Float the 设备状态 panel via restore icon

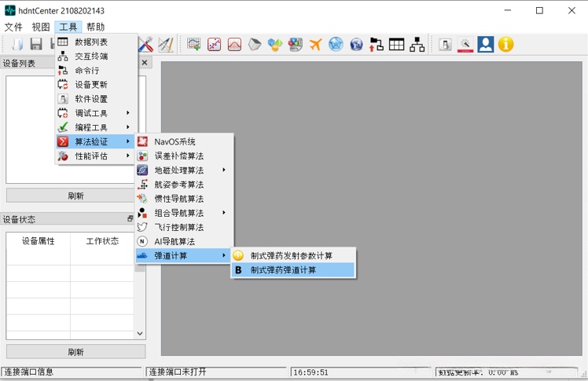click(130, 218)
